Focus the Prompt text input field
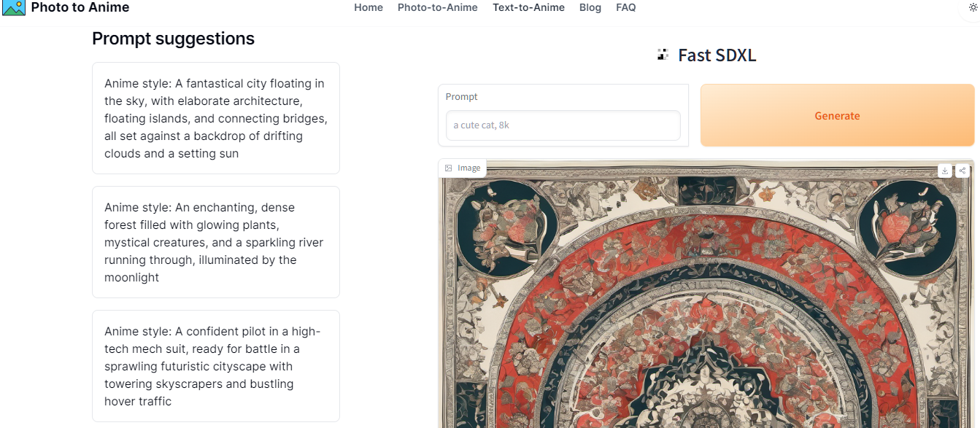Screen dimensions: 980x428 click(x=563, y=125)
